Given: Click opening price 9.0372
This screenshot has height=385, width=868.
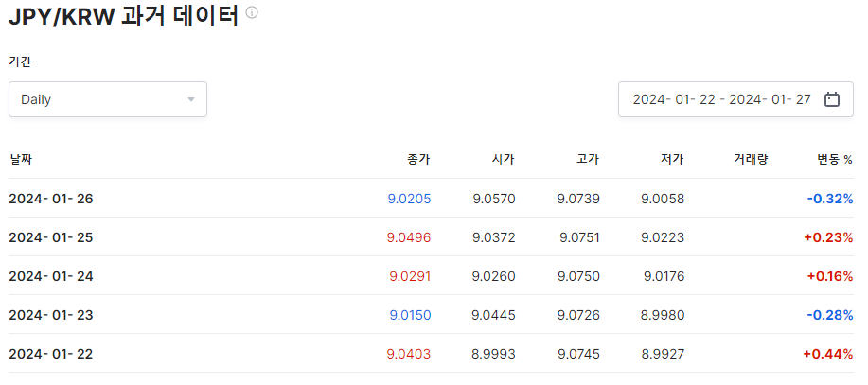Looking at the screenshot, I should coord(494,237).
